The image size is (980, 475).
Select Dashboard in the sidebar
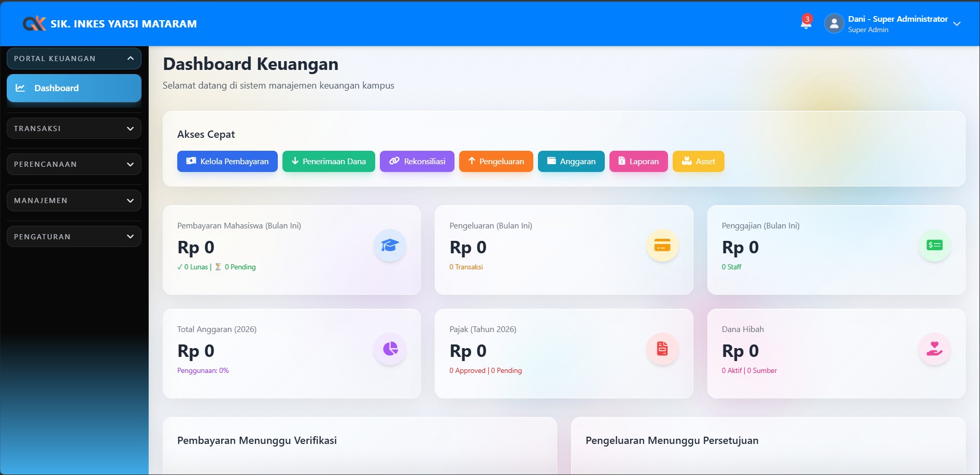click(74, 88)
